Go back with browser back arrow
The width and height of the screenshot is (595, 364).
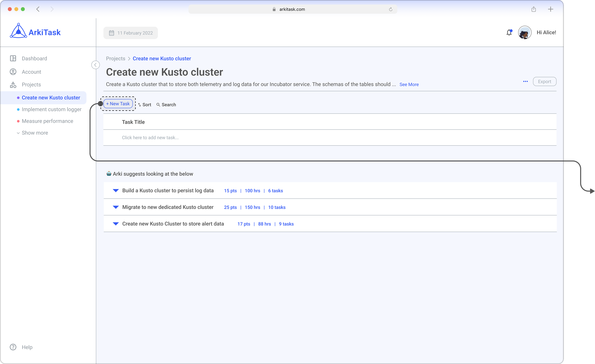38,10
